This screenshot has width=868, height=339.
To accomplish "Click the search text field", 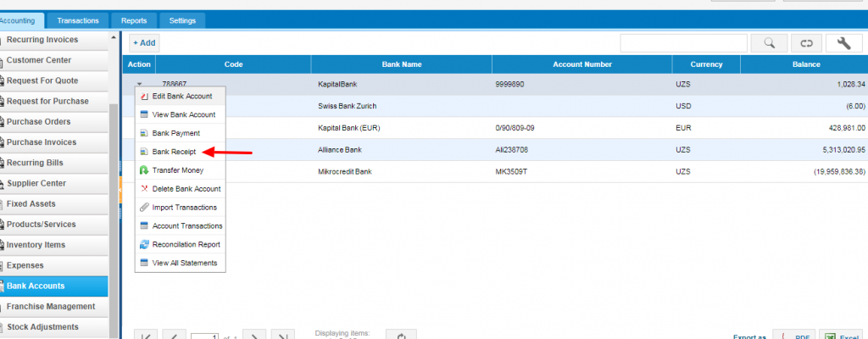I will click(684, 43).
